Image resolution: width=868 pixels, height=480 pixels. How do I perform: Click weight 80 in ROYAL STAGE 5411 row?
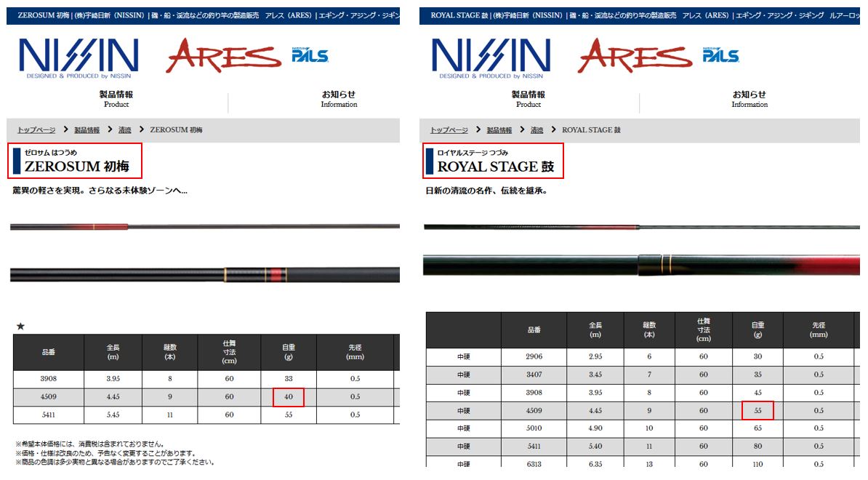(x=758, y=447)
